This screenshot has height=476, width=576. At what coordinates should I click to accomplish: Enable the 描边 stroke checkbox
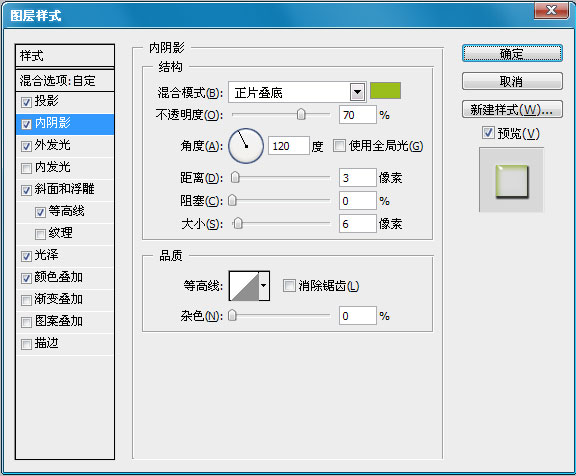[26, 344]
